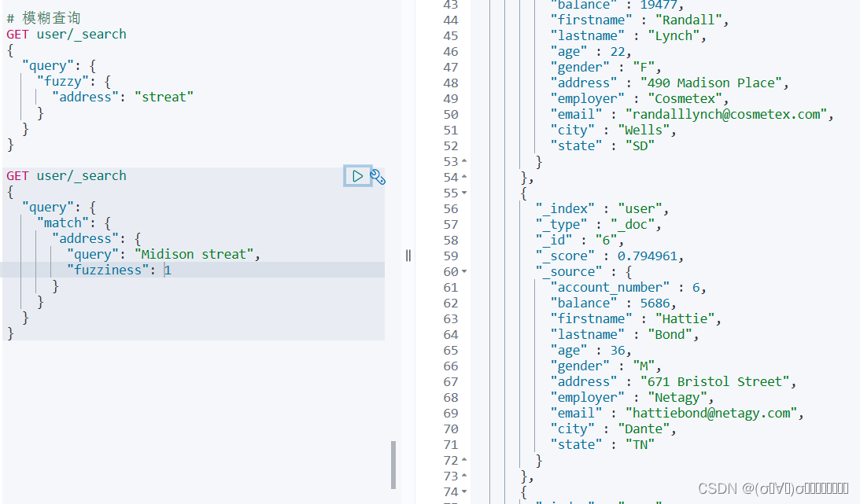Click the gender value "M"
Viewport: 860px width, 504px height.
point(644,366)
